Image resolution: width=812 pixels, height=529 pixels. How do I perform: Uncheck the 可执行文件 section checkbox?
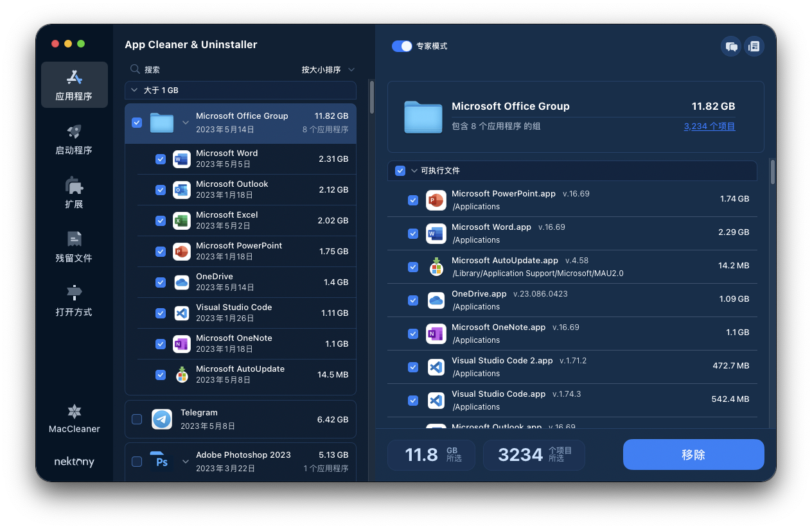coord(400,171)
